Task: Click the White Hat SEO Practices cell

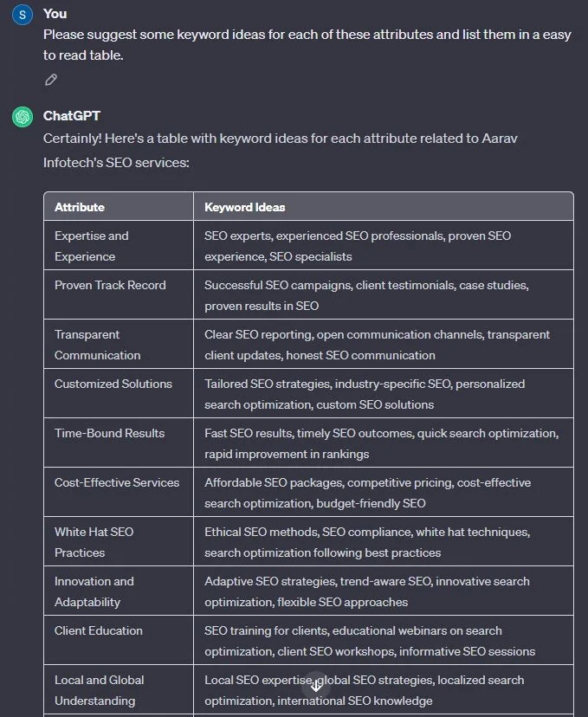Action: click(119, 542)
